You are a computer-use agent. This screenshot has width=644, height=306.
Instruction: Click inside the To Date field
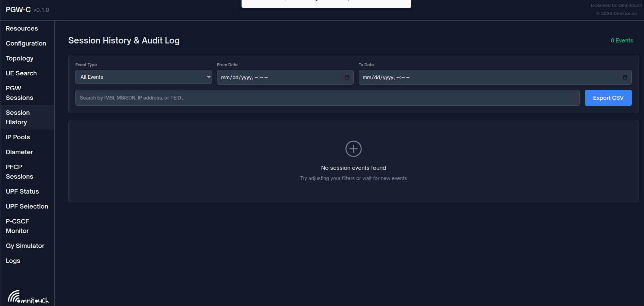click(x=489, y=77)
